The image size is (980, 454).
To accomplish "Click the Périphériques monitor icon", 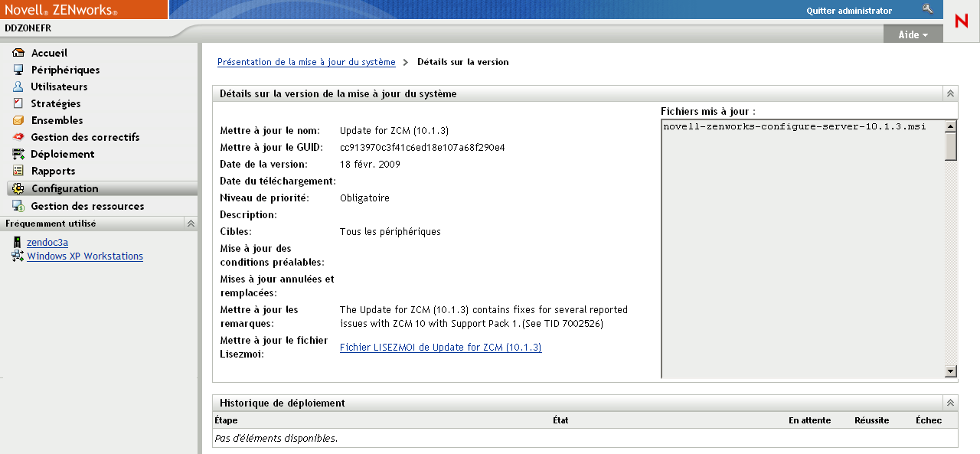I will tap(18, 70).
